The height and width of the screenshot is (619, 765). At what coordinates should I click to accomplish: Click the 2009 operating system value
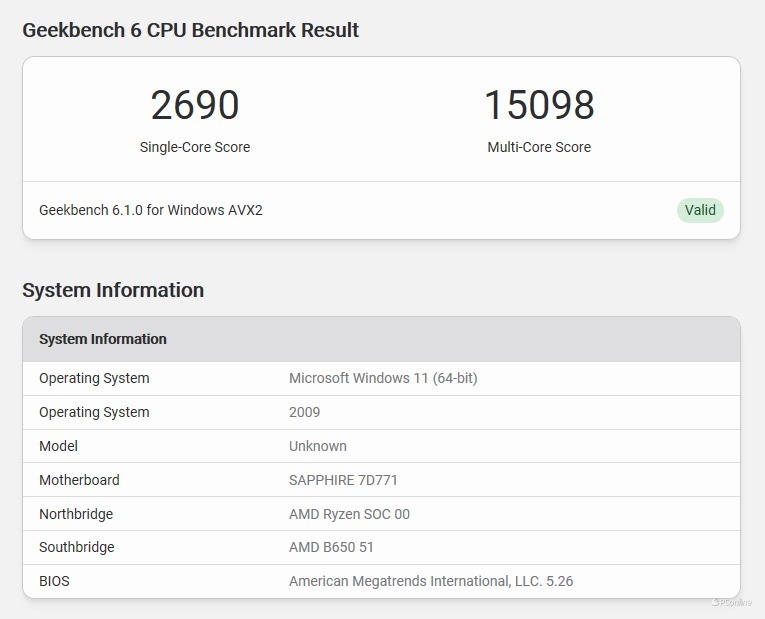click(x=304, y=412)
